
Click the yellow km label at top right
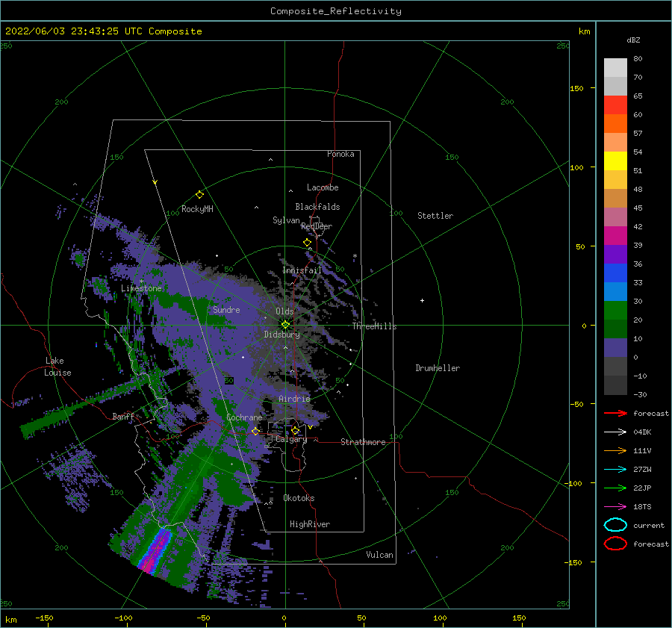[584, 31]
